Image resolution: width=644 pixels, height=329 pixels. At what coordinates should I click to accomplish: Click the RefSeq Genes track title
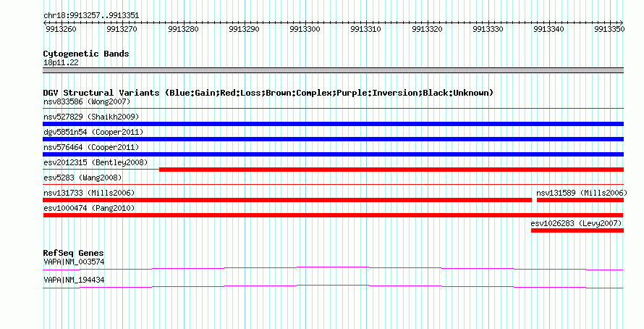73,253
